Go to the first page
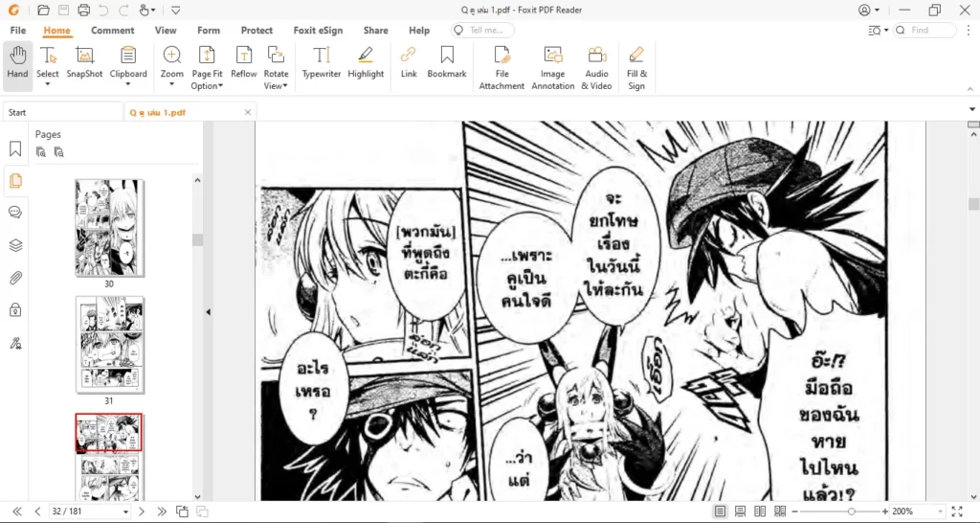This screenshot has height=523, width=980. [17, 512]
